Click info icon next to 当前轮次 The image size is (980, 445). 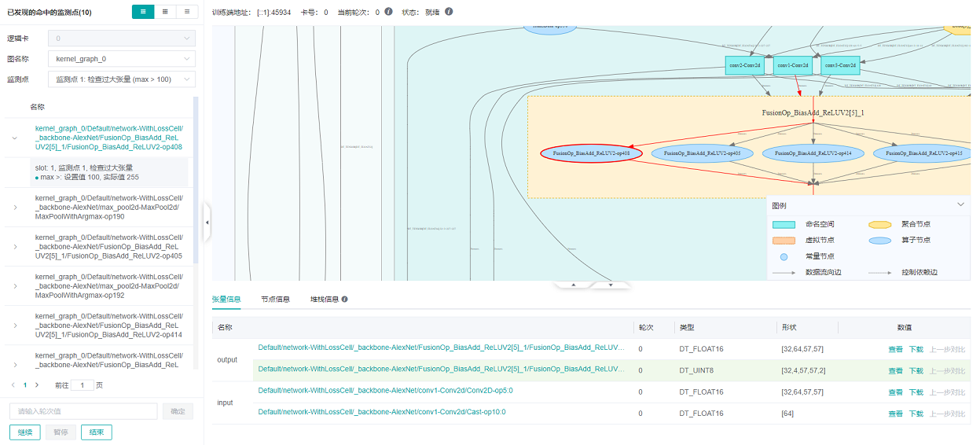[389, 13]
